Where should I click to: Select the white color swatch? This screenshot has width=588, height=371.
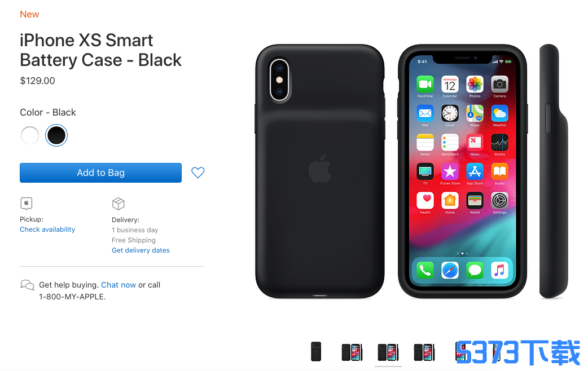(x=30, y=135)
